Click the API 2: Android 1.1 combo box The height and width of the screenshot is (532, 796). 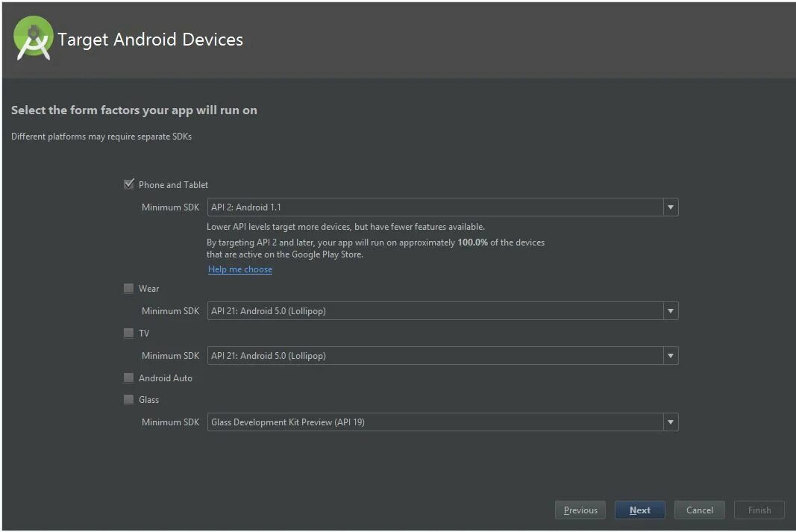[x=435, y=207]
